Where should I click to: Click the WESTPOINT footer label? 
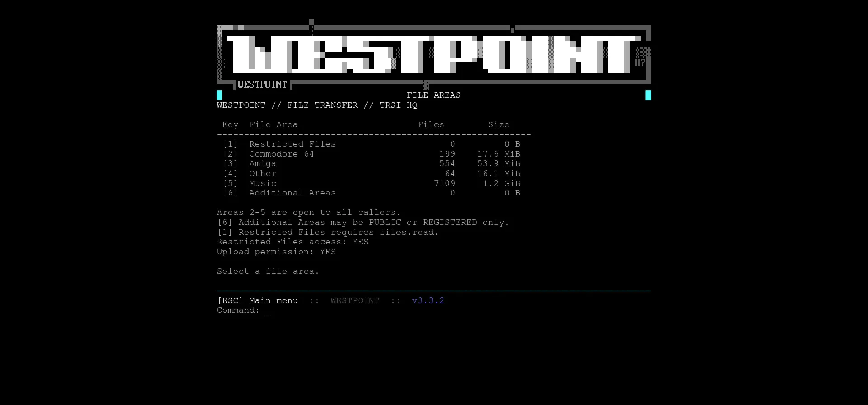(x=355, y=300)
